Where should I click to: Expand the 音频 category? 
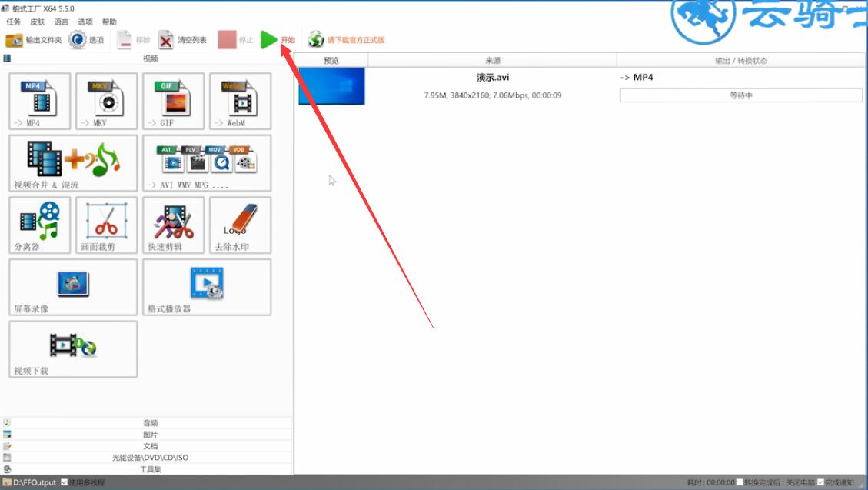point(147,423)
